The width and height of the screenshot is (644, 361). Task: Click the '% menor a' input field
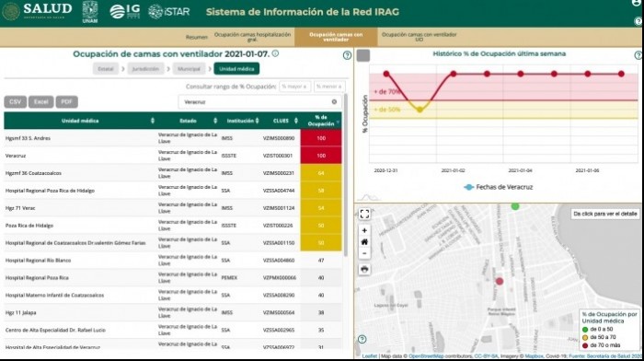point(329,87)
